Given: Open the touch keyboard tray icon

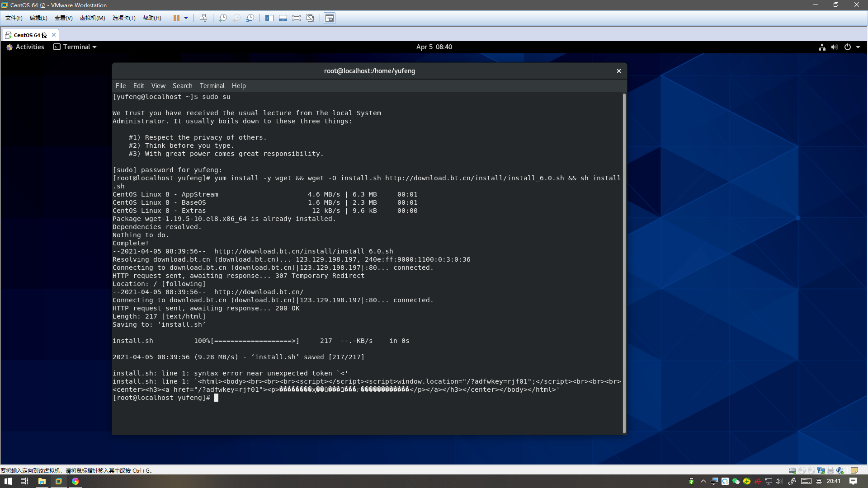Looking at the screenshot, I should 806,481.
